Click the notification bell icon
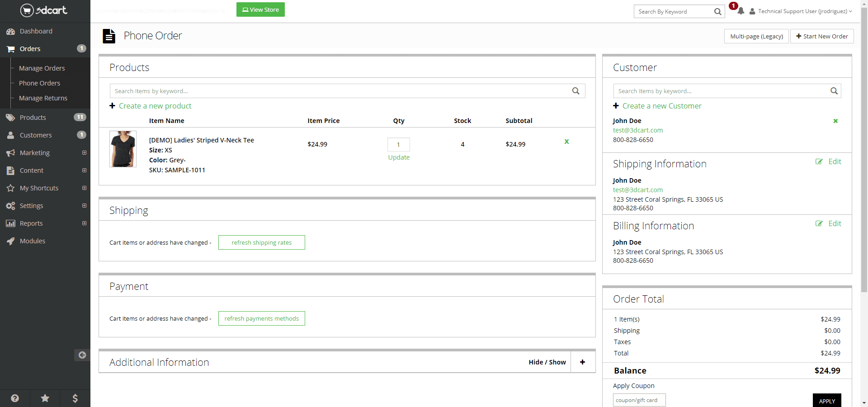This screenshot has height=407, width=868. pos(741,11)
